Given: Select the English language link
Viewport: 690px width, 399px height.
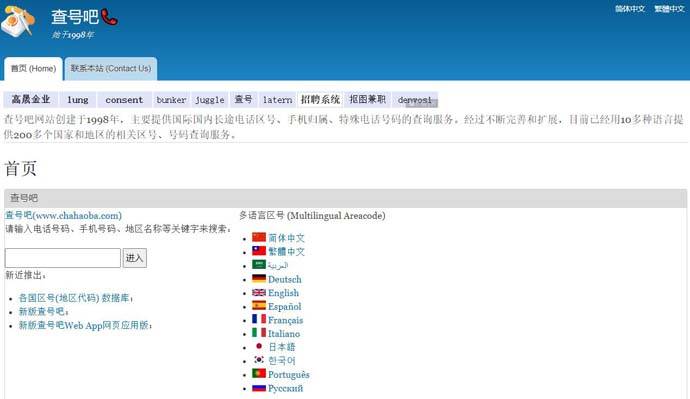Looking at the screenshot, I should (283, 293).
